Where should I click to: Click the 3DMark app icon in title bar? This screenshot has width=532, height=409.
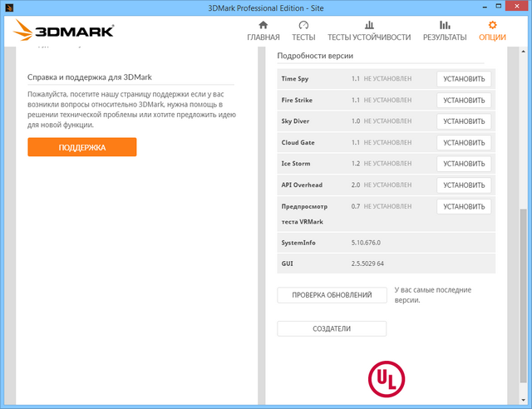point(9,7)
